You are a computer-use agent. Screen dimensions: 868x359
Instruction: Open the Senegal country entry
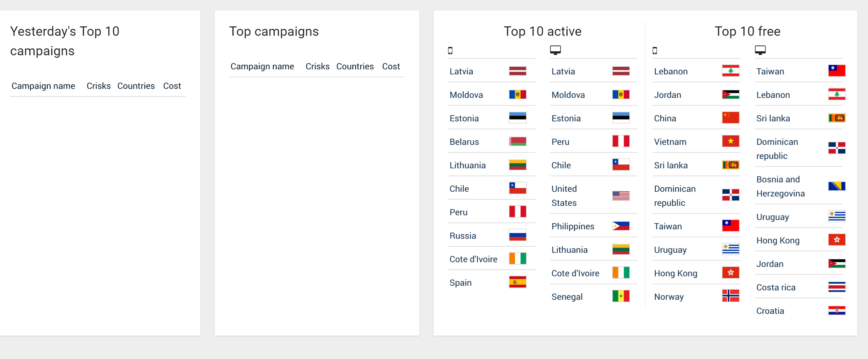point(567,297)
